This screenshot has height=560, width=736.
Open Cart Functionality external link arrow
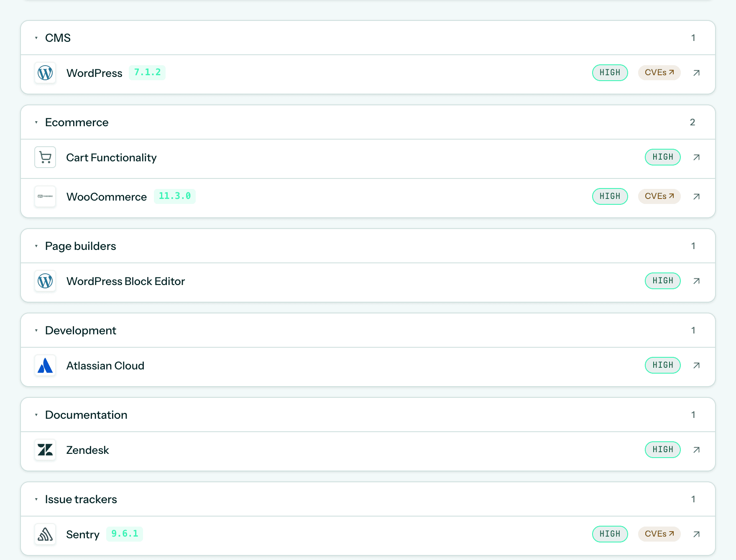(x=696, y=158)
